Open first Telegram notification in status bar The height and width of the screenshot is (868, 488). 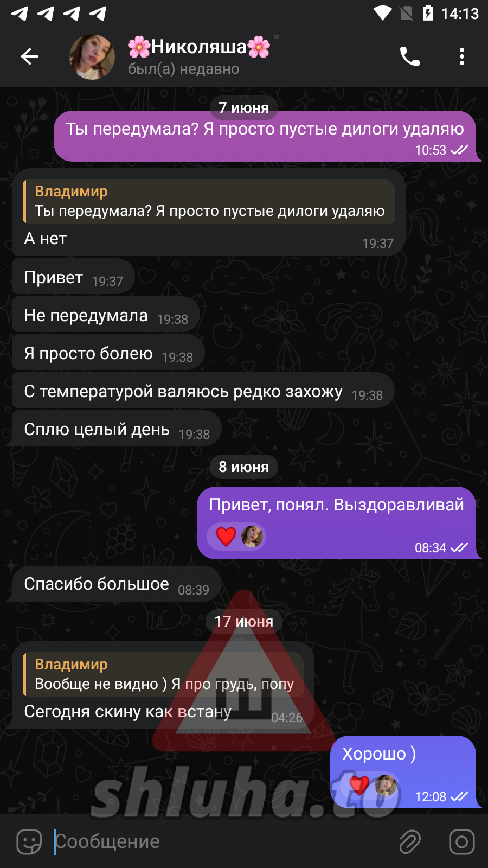pos(20,14)
